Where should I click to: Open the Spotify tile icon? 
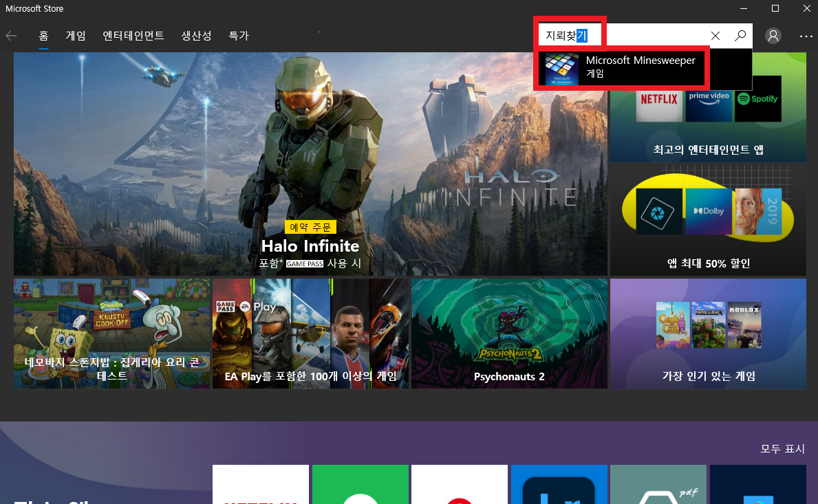coord(758,98)
